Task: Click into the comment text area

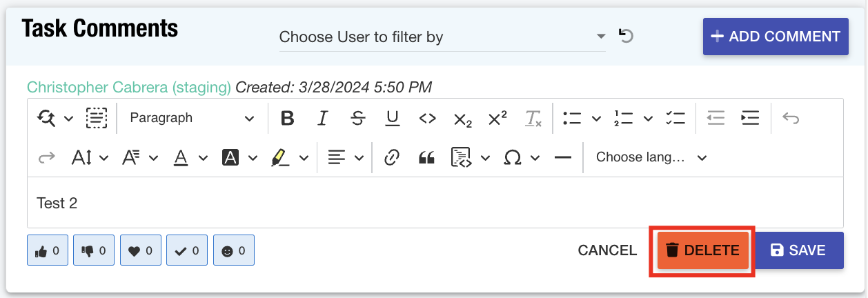Action: [x=435, y=203]
